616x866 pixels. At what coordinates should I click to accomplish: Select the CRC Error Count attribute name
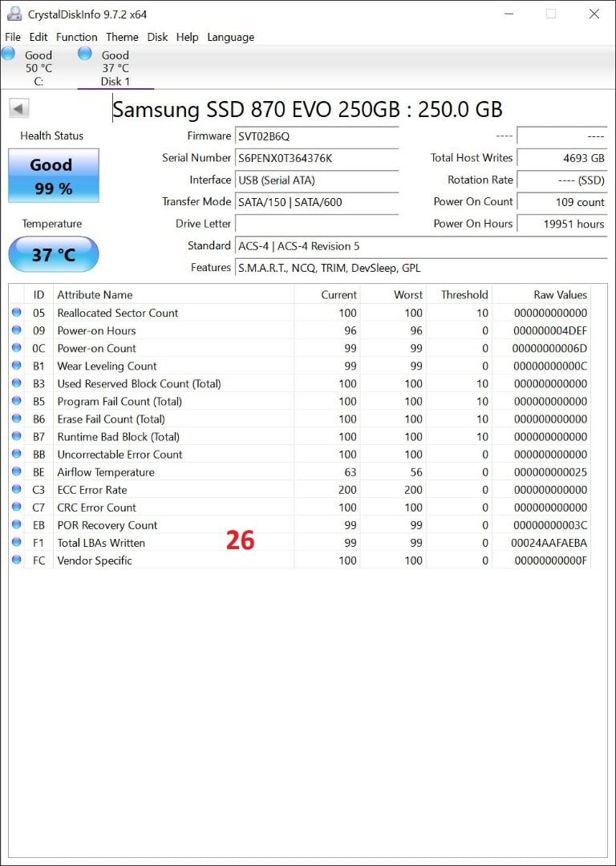(x=97, y=508)
